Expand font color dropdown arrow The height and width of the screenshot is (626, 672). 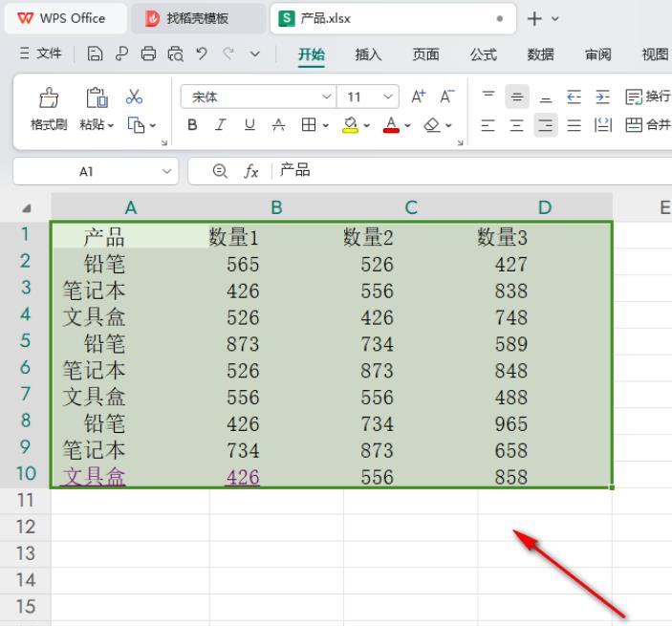[x=407, y=125]
